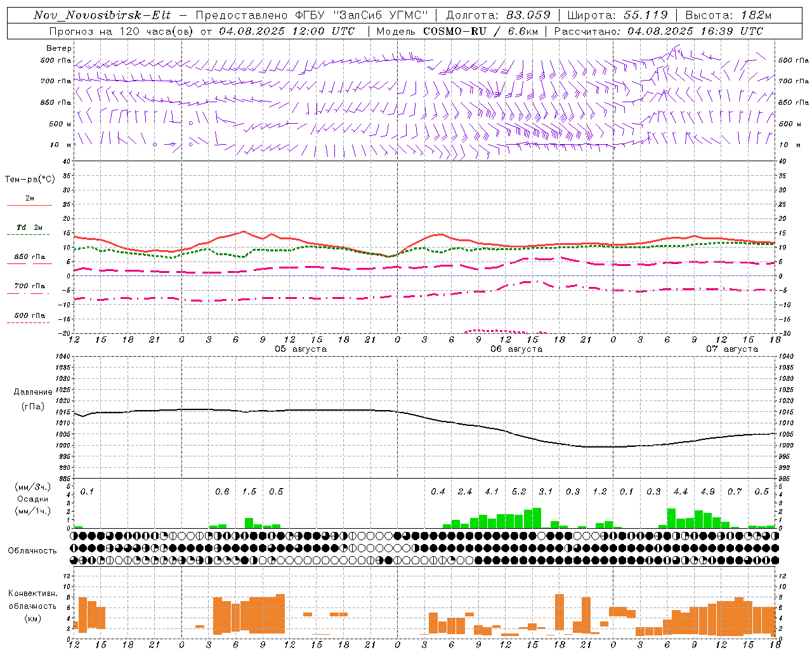
Task: Click the 3-hour precipitation value 4.1
Action: tap(492, 491)
